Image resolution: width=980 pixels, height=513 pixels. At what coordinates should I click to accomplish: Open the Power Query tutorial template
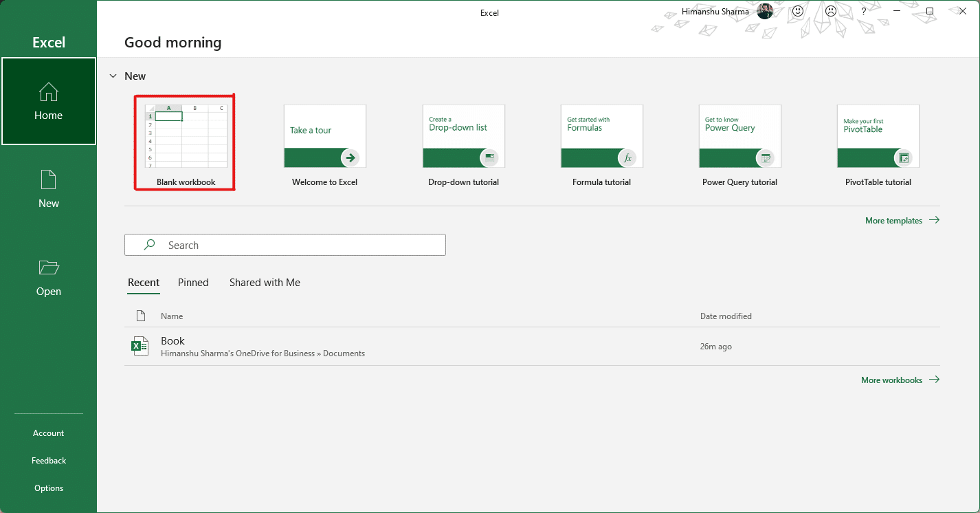click(x=739, y=146)
